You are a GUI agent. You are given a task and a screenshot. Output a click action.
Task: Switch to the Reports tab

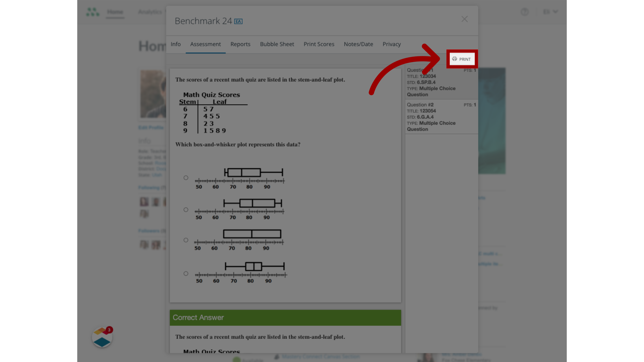pyautogui.click(x=240, y=44)
